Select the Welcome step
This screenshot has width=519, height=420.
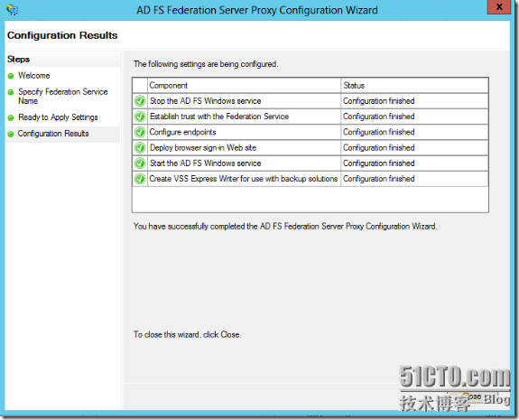click(x=34, y=76)
